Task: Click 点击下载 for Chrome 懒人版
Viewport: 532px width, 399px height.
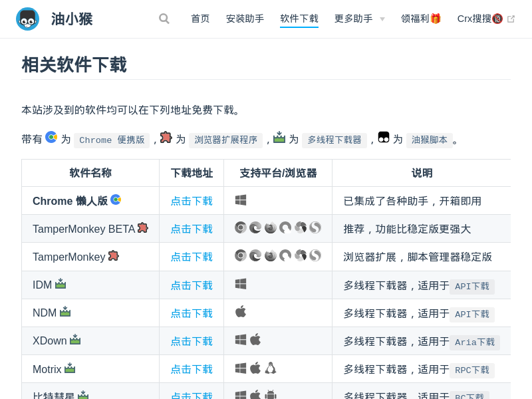Action: click(192, 201)
